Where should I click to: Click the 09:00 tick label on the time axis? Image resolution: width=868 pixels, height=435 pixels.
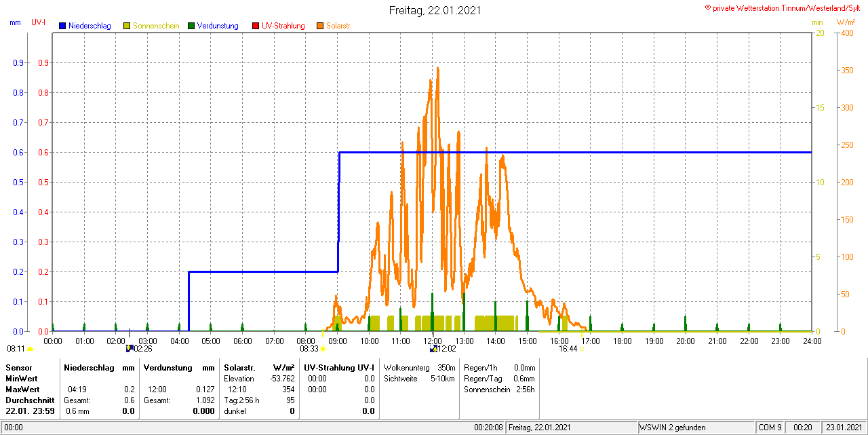338,341
